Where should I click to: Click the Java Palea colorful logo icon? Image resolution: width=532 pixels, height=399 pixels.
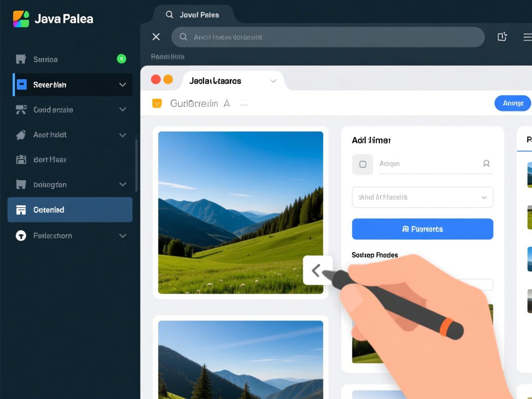[21, 19]
